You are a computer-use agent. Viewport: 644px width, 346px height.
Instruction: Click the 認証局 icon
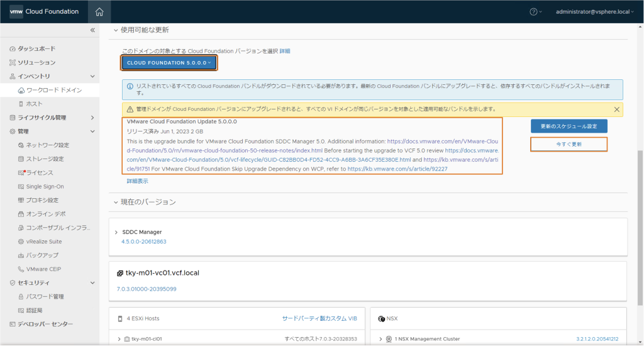point(21,310)
